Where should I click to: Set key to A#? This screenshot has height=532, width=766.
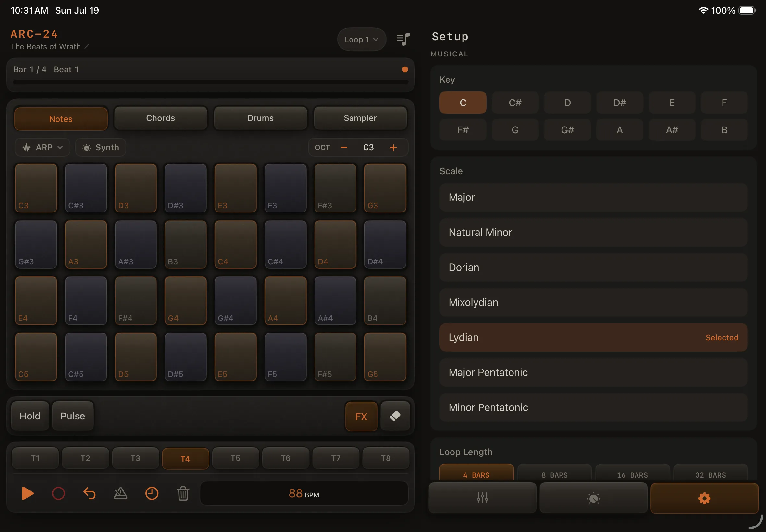click(672, 130)
